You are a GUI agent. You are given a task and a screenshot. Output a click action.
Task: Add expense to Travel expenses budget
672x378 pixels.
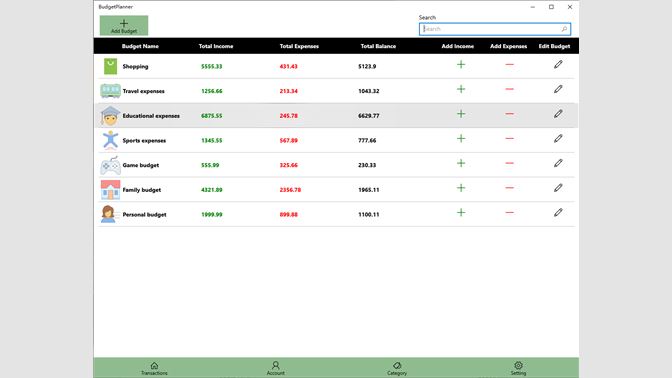[x=509, y=89]
